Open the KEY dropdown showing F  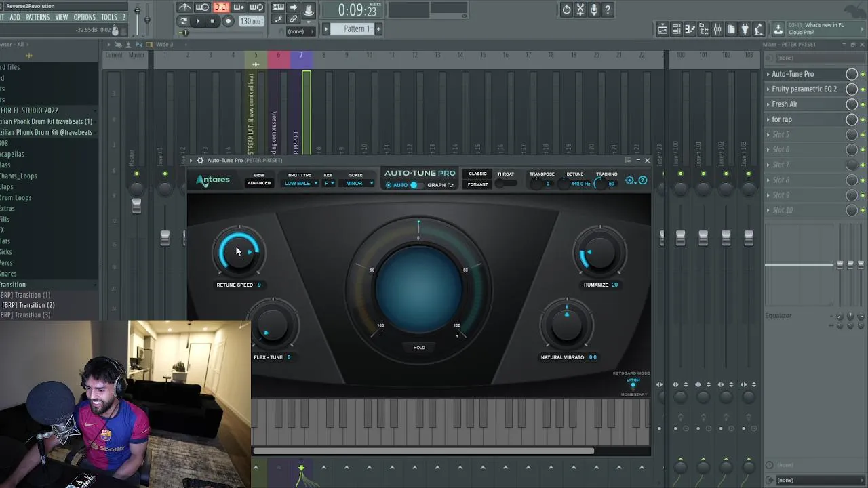point(329,184)
